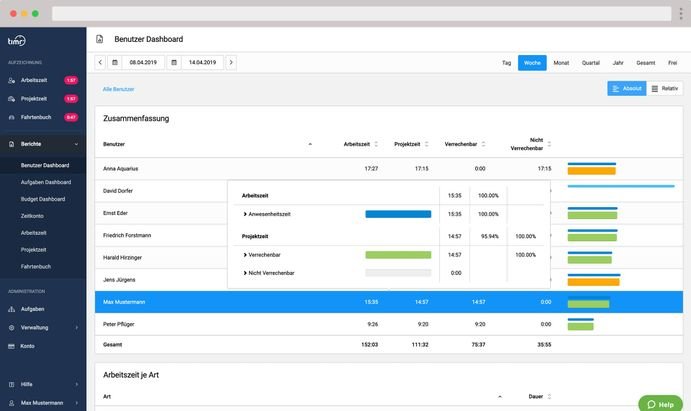The height and width of the screenshot is (411, 691).
Task: Switch to Absolut view
Action: 626,89
